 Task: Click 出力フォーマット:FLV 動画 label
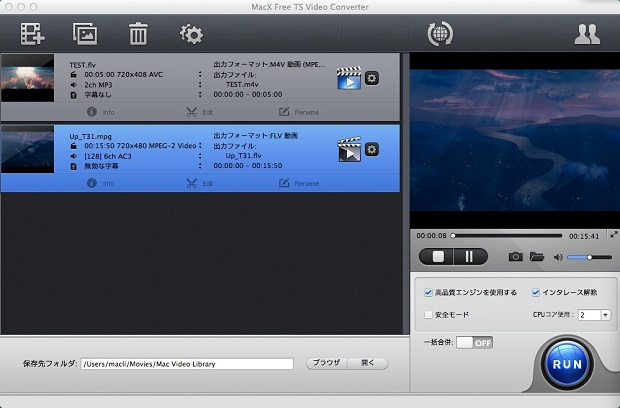tap(255, 136)
